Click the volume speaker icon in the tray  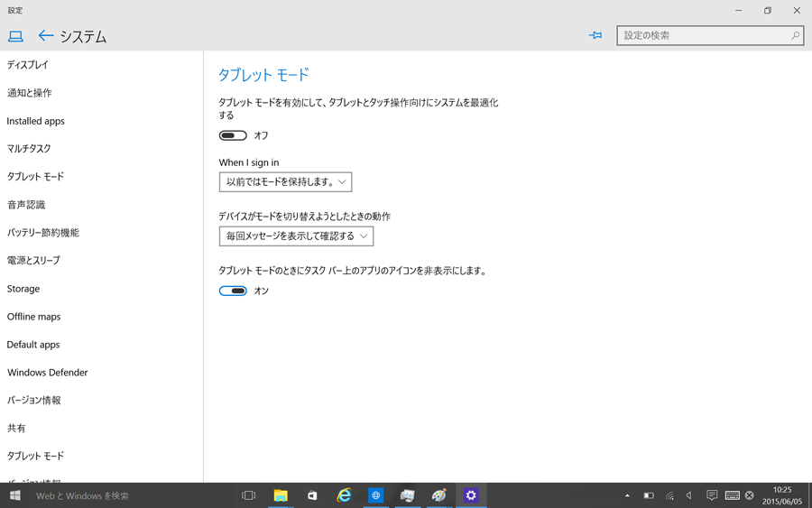[689, 495]
